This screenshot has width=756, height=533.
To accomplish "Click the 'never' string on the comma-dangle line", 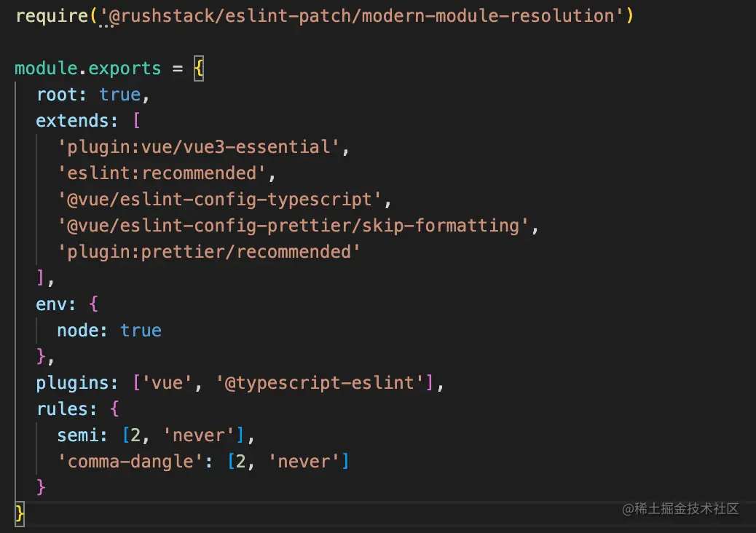I will coord(304,461).
